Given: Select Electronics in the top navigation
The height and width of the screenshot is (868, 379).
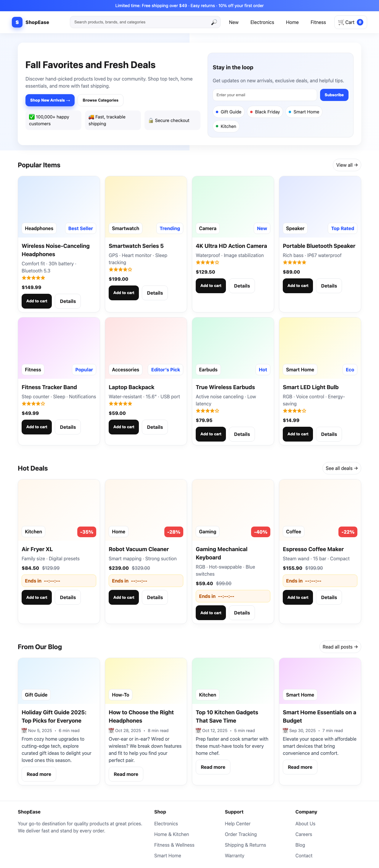Looking at the screenshot, I should (x=262, y=22).
